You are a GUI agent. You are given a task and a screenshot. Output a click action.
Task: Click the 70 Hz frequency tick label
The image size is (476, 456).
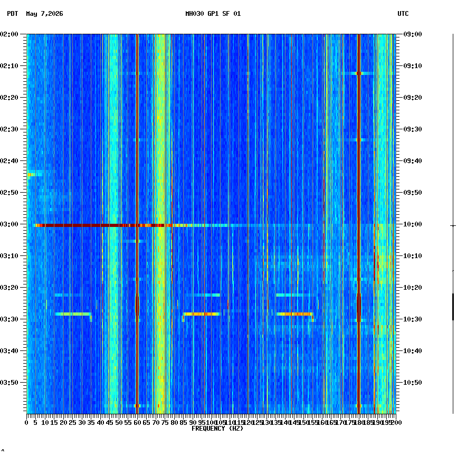[x=156, y=423]
